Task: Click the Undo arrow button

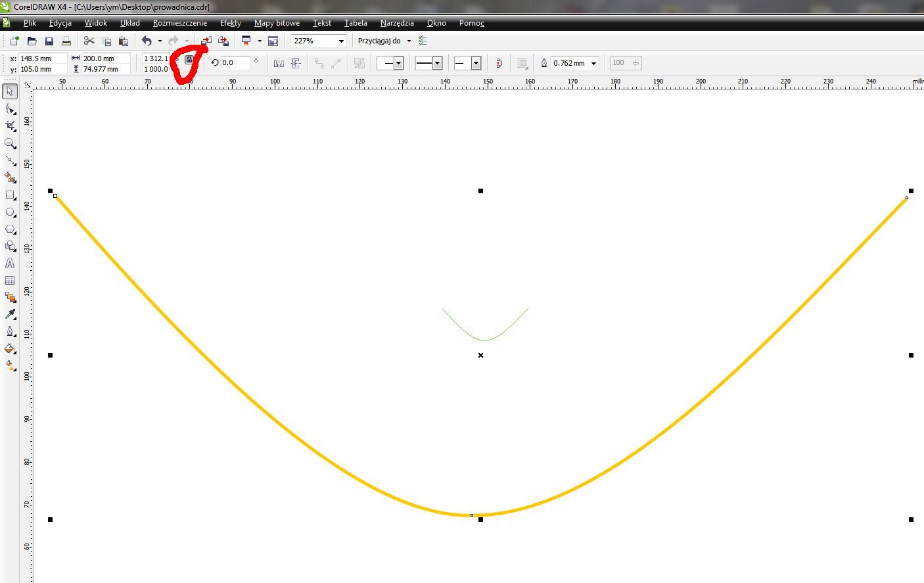Action: tap(147, 41)
